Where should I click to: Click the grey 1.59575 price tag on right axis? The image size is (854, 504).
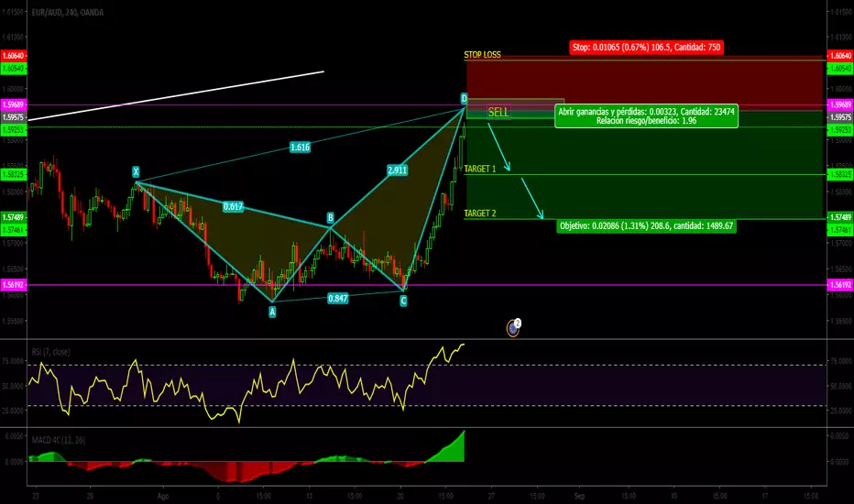click(x=840, y=117)
